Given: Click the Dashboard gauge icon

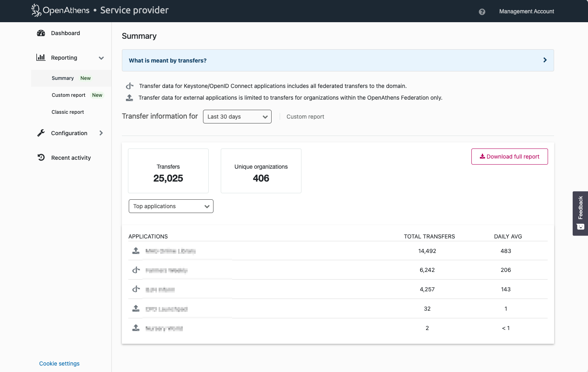Looking at the screenshot, I should 41,33.
